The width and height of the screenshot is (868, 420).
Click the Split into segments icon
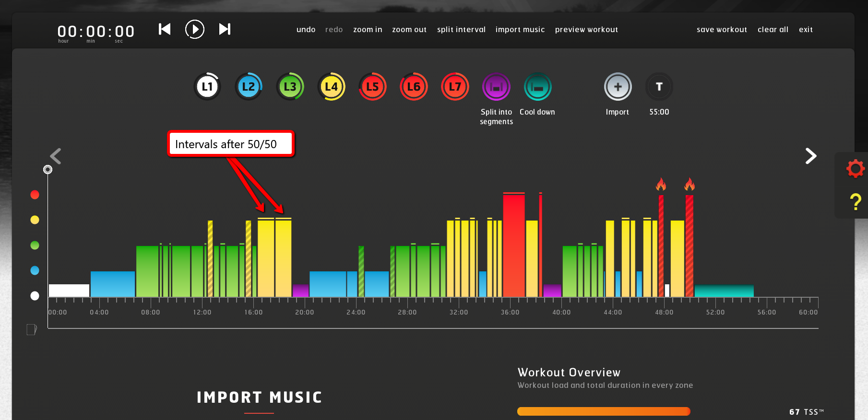tap(496, 87)
